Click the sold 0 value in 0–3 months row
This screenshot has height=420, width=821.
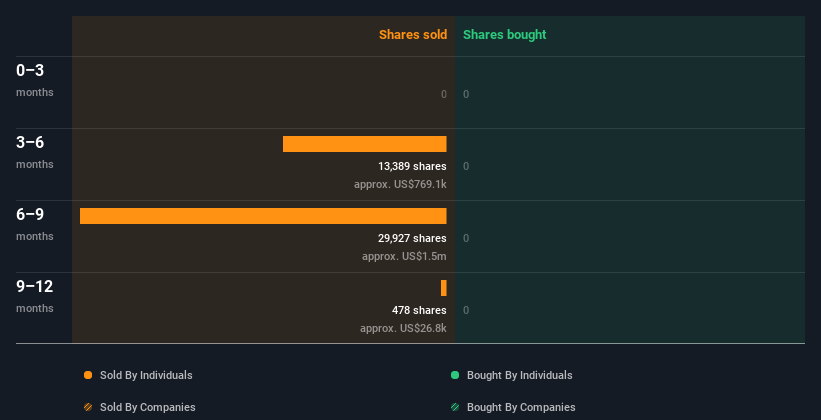point(444,94)
